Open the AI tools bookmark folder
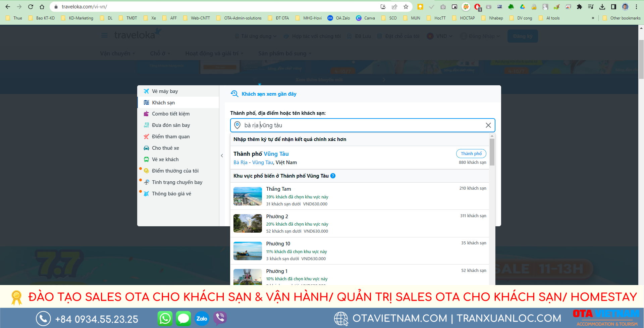 pyautogui.click(x=549, y=18)
